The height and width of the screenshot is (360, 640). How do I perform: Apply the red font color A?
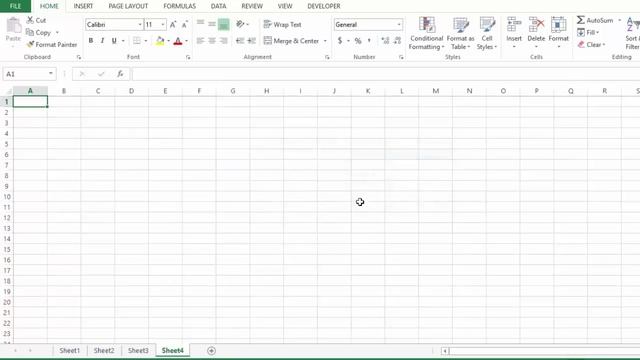pyautogui.click(x=178, y=41)
